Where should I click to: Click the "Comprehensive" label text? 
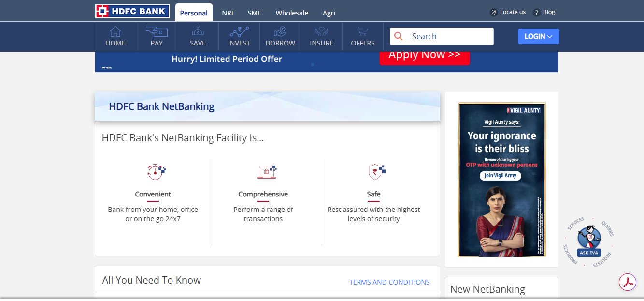[263, 194]
